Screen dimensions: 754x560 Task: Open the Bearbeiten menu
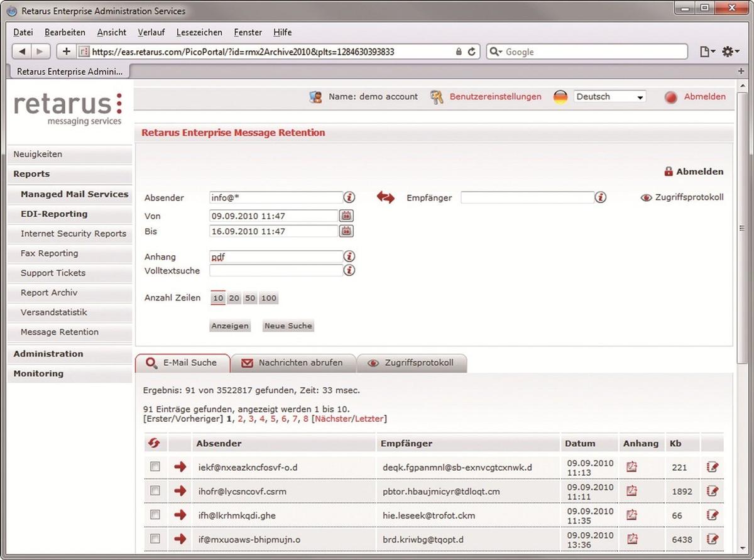coord(65,32)
